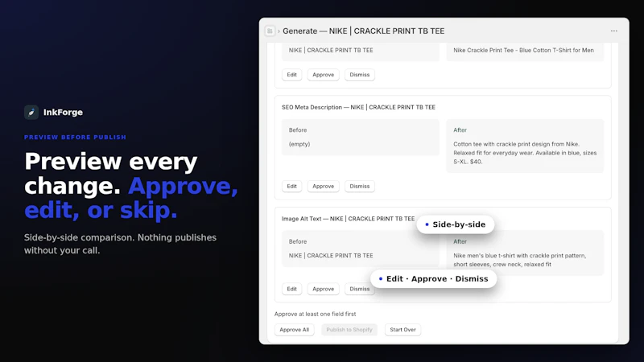Approve the Image Alt Text change

[324, 289]
